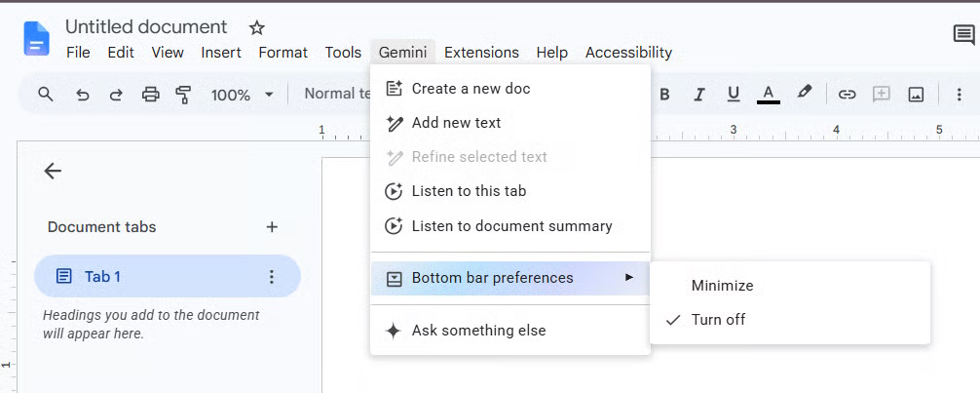Choose Ask something else
Image resolution: width=980 pixels, height=393 pixels.
click(x=510, y=331)
